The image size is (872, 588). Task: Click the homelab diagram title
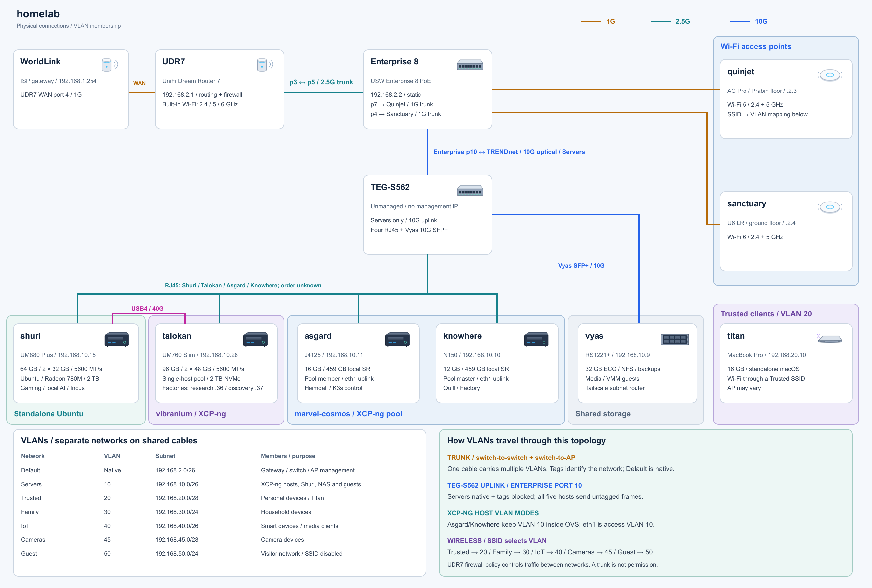38,14
